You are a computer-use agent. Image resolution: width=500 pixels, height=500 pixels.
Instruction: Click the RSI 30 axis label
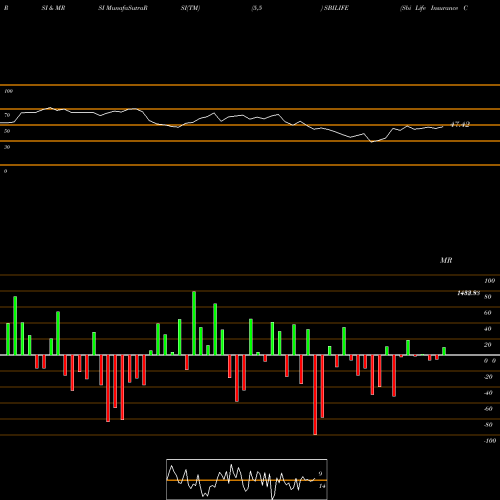7,147
